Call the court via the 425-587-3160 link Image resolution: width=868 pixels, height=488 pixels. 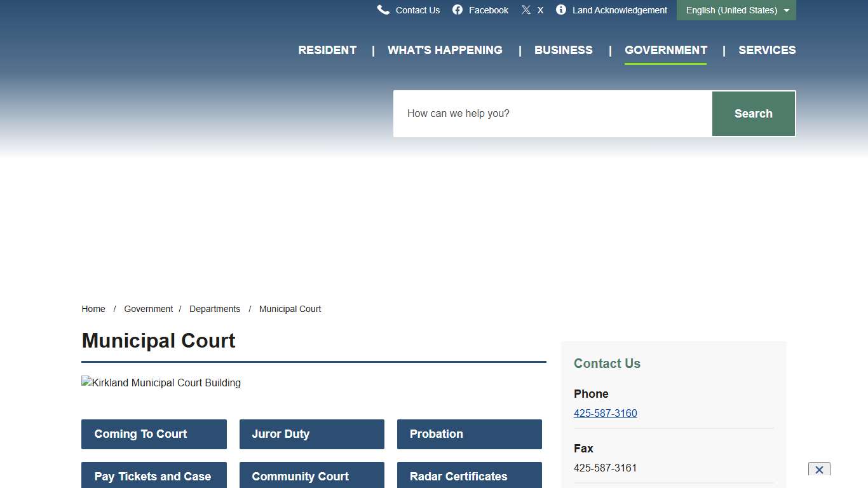tap(606, 413)
